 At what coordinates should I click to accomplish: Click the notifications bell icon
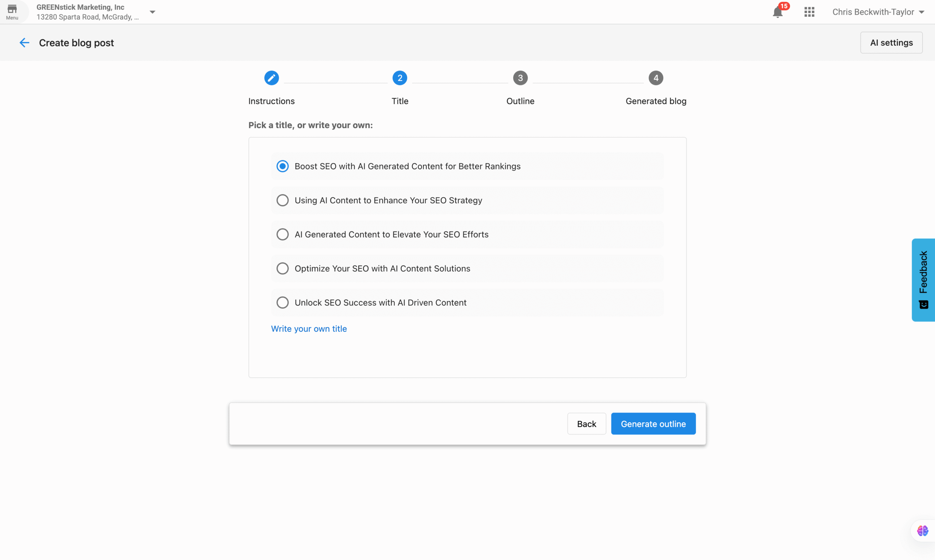pos(777,12)
